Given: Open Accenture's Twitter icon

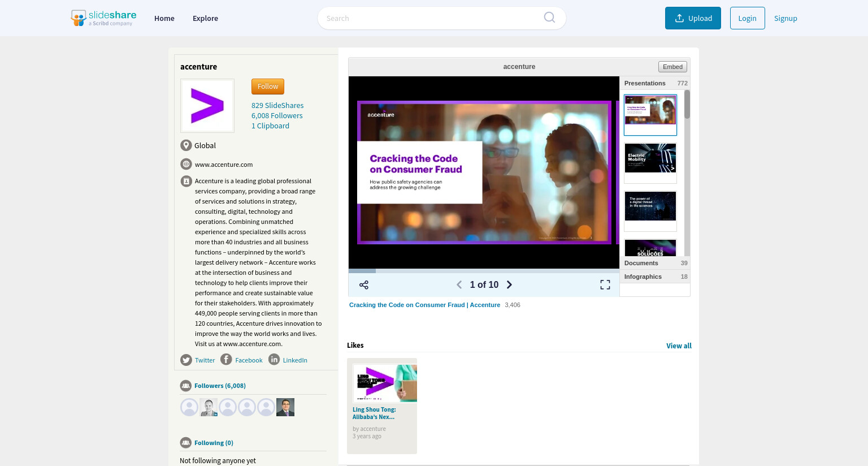Looking at the screenshot, I should pyautogui.click(x=186, y=360).
